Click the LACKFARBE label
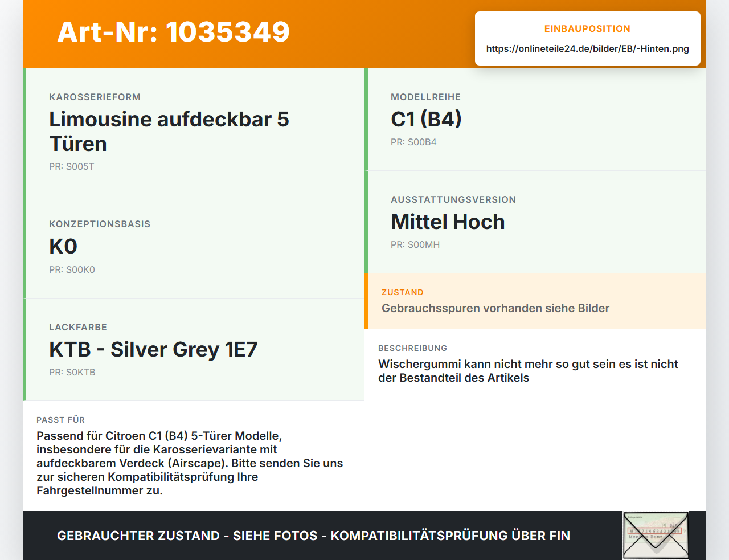Image resolution: width=729 pixels, height=560 pixels. pyautogui.click(x=78, y=327)
